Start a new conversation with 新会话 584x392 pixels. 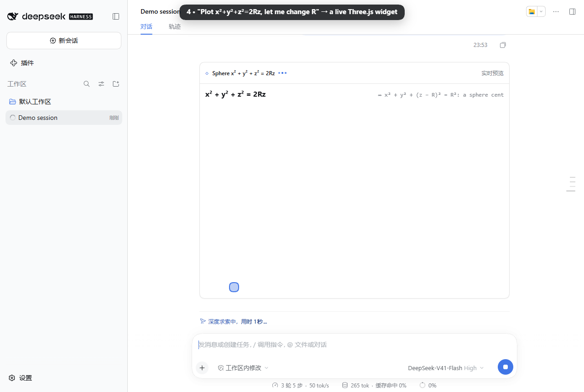64,41
